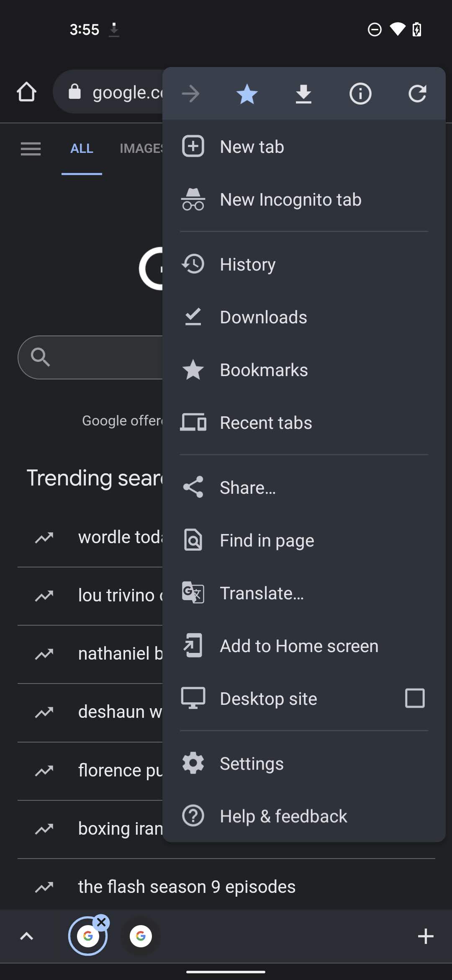Open Recent tabs from the menu

(304, 423)
